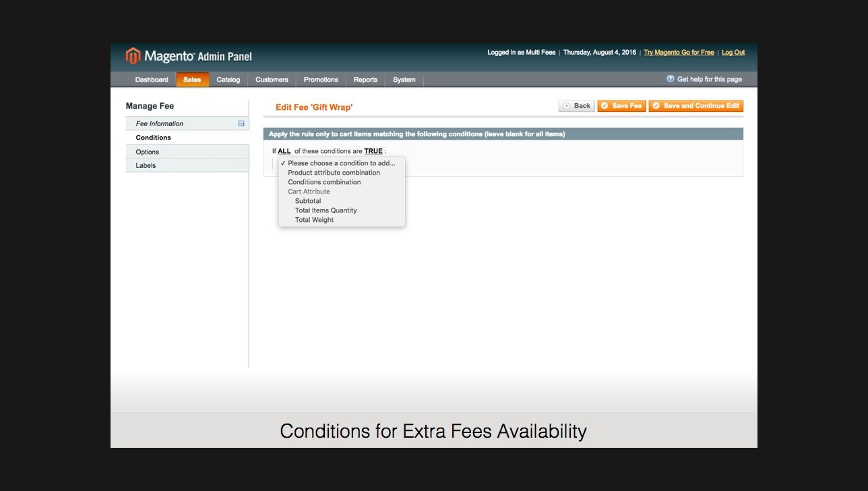This screenshot has width=868, height=491.
Task: Toggle the ALL condition operator link
Action: [x=284, y=150]
